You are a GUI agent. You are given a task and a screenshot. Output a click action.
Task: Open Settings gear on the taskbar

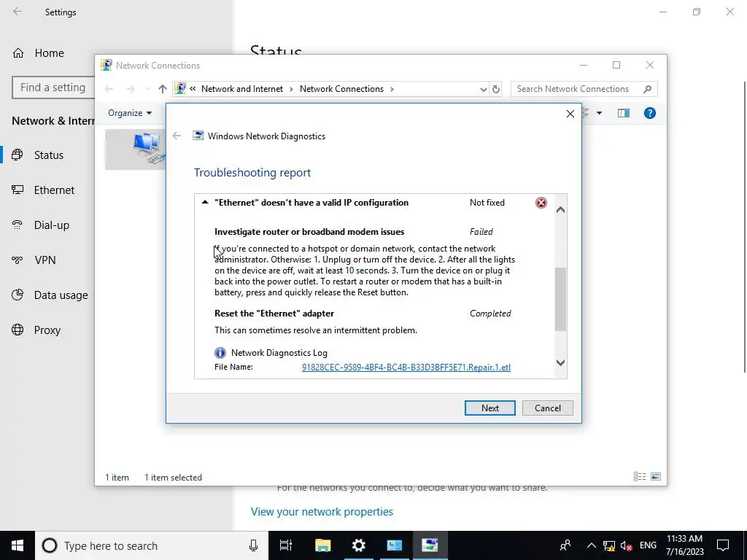pyautogui.click(x=358, y=545)
